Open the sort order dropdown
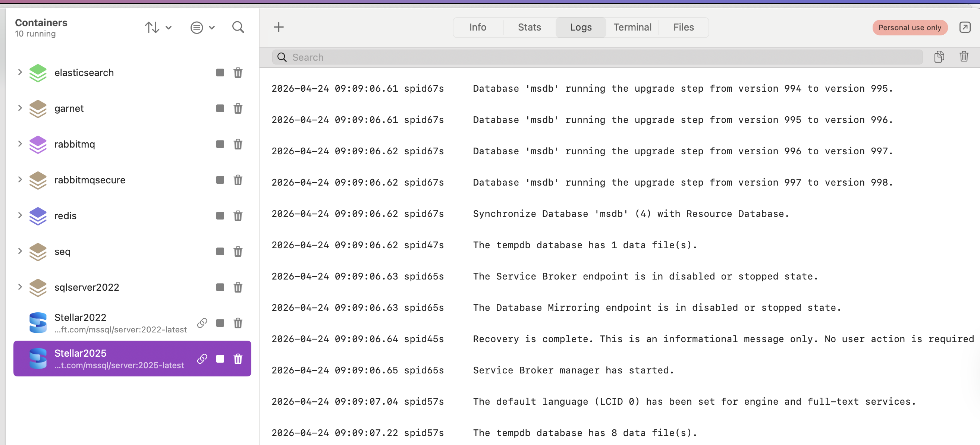This screenshot has height=445, width=980. pos(158,27)
